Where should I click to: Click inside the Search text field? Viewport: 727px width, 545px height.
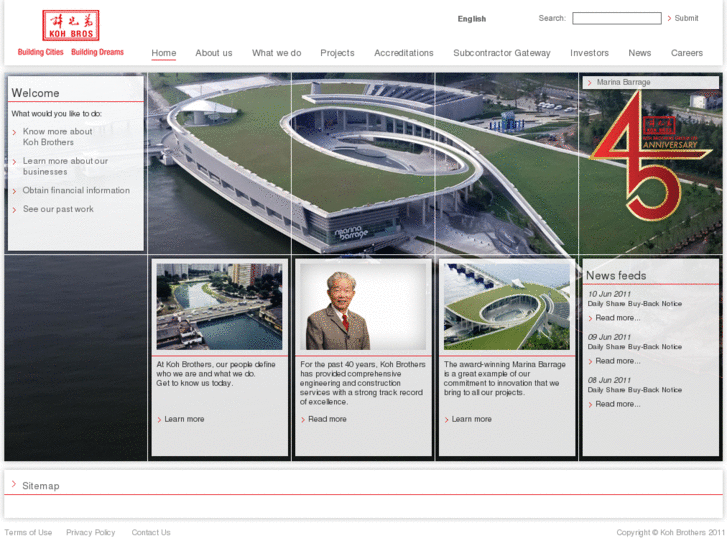(617, 18)
